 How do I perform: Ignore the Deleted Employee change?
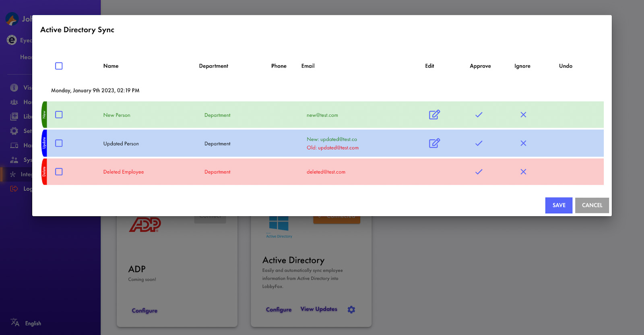523,172
